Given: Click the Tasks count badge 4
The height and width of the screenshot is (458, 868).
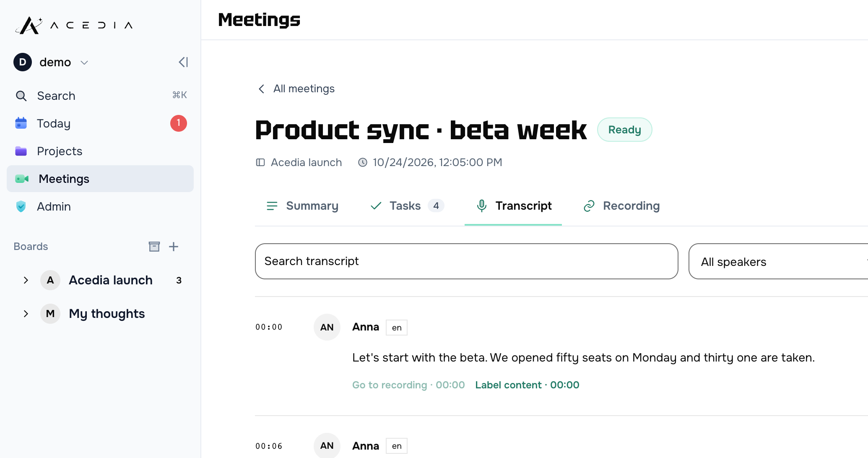Looking at the screenshot, I should [x=436, y=206].
